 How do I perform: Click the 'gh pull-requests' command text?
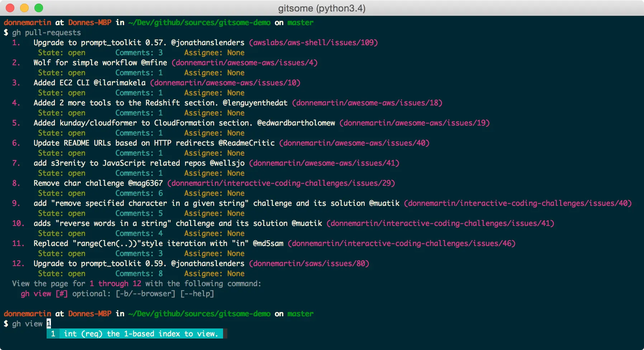[47, 33]
